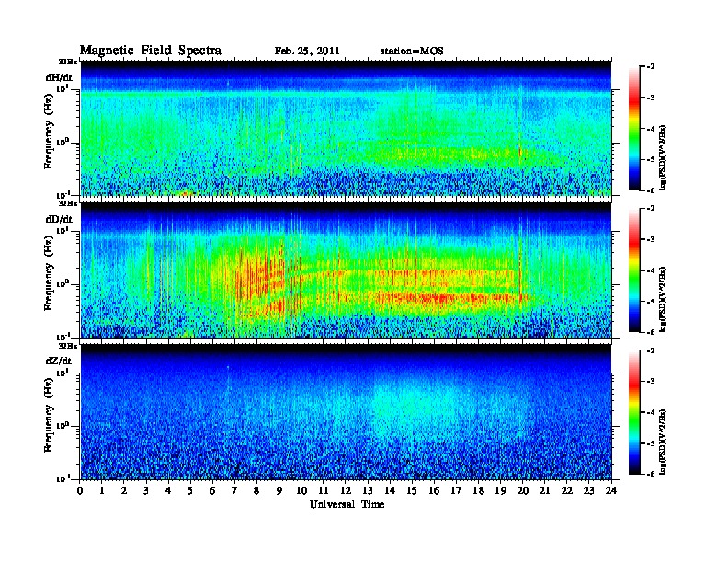Click the "-6" tick on dZ/dt color scale
The image size is (728, 563).
pos(651,474)
